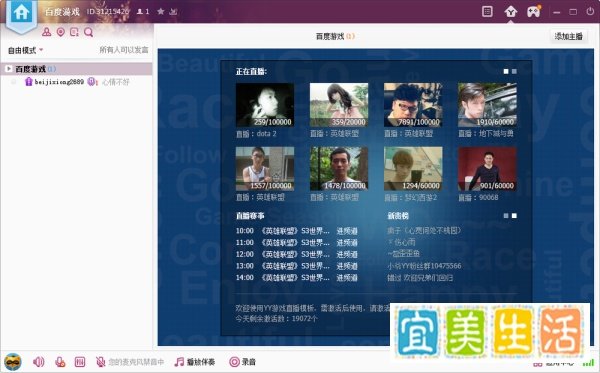
Task: Select user beijixiong2889 in the channel list
Action: [59, 81]
